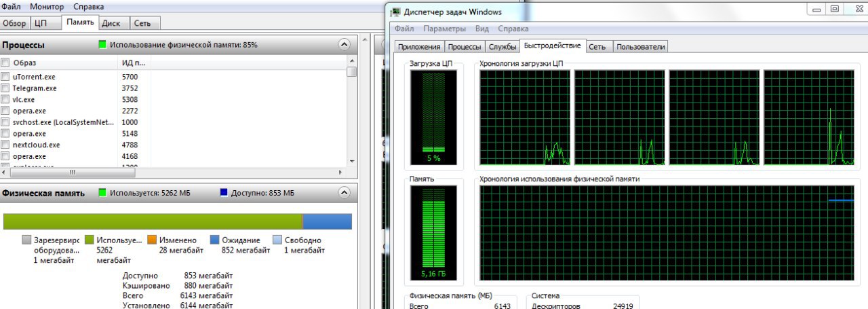Click the Task Manager title bar icon
This screenshot has width=868, height=309.
coord(395,12)
